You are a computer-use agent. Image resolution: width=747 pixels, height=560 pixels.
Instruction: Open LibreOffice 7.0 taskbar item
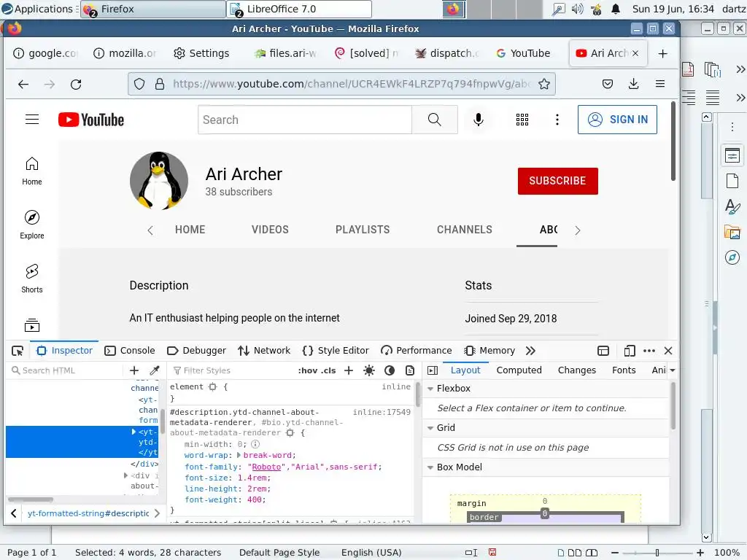[300, 9]
